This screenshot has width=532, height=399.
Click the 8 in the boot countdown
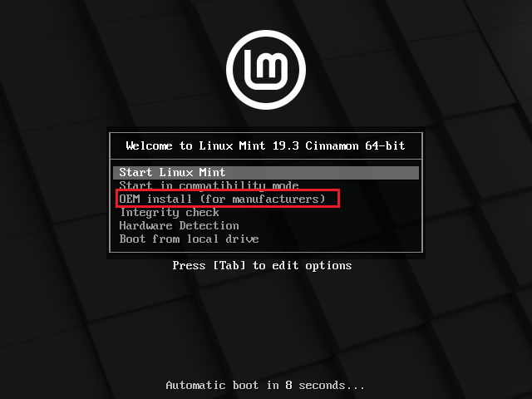tap(288, 386)
